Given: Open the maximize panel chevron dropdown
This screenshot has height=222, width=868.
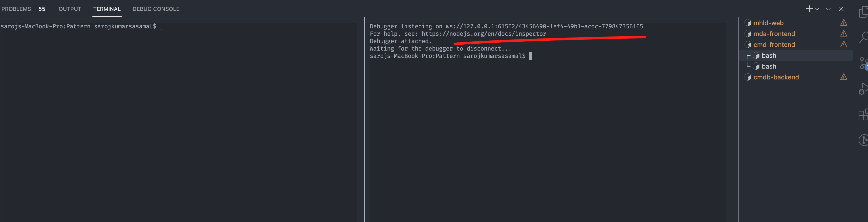Looking at the screenshot, I should pos(828,9).
